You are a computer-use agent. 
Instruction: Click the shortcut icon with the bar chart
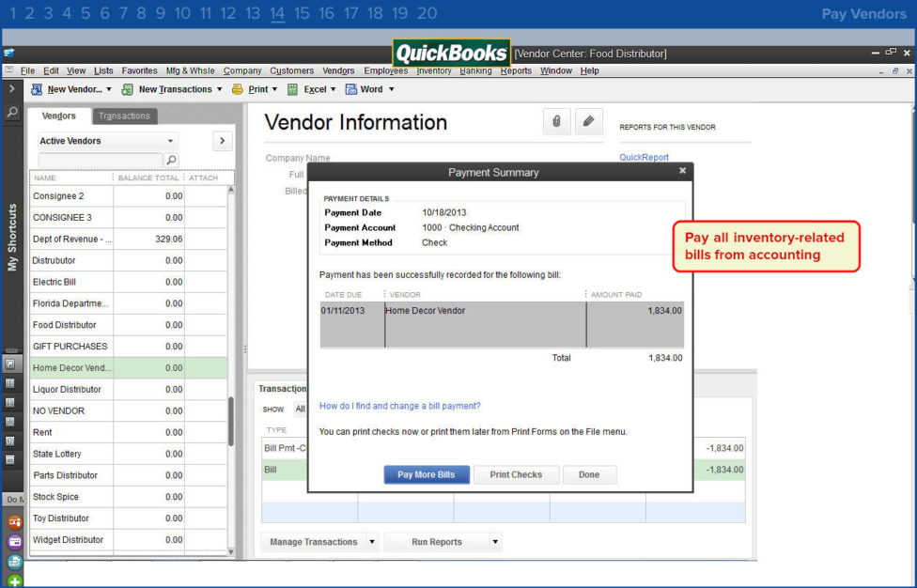pos(10,441)
